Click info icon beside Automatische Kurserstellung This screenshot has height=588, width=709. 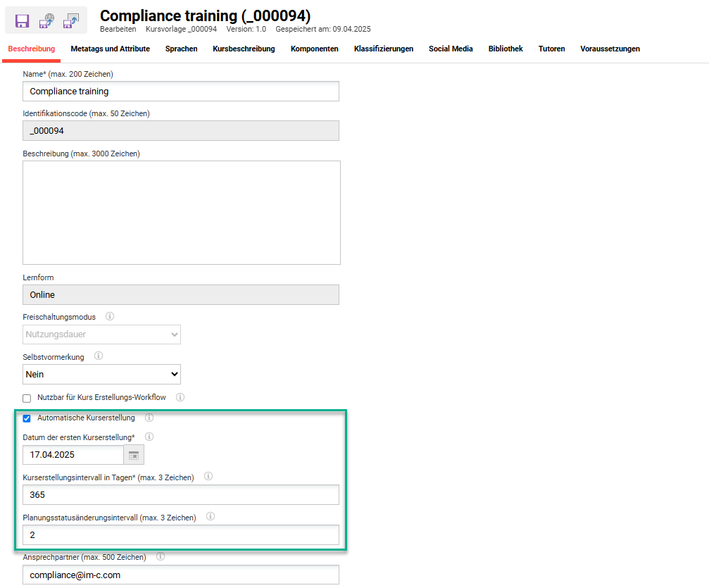[x=149, y=418]
